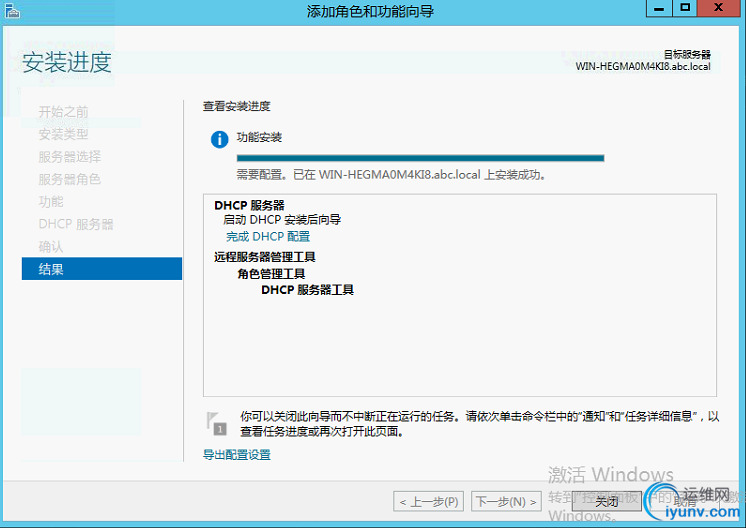Click the installation progress bar
The height and width of the screenshot is (528, 746).
coord(421,158)
